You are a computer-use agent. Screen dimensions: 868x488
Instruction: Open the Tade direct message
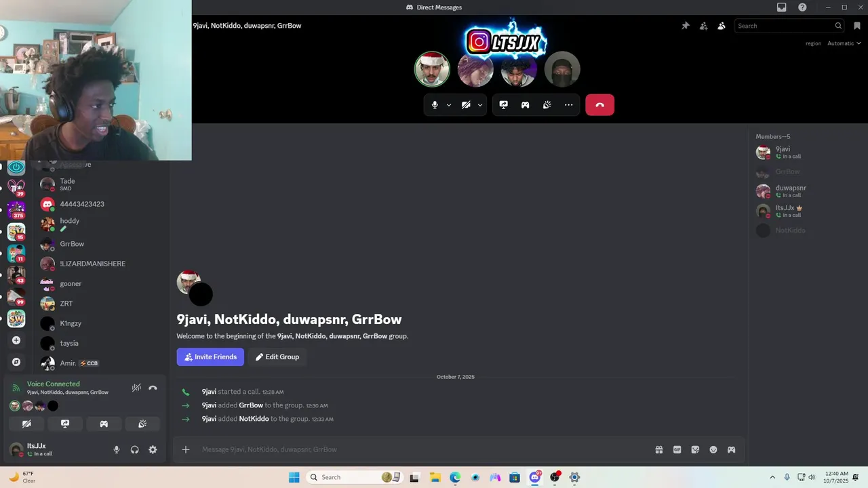(x=102, y=184)
